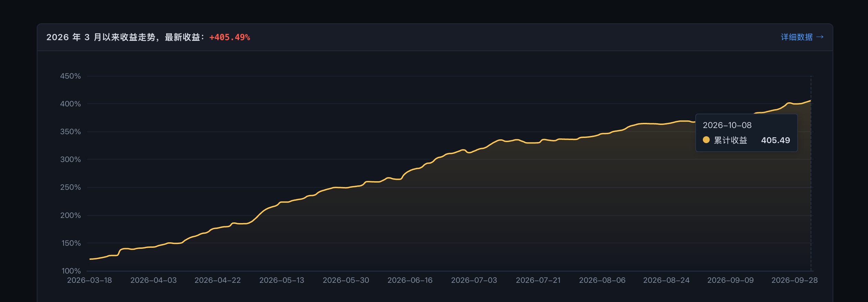
Task: Click the 2026-09-09 date label
Action: click(730, 280)
